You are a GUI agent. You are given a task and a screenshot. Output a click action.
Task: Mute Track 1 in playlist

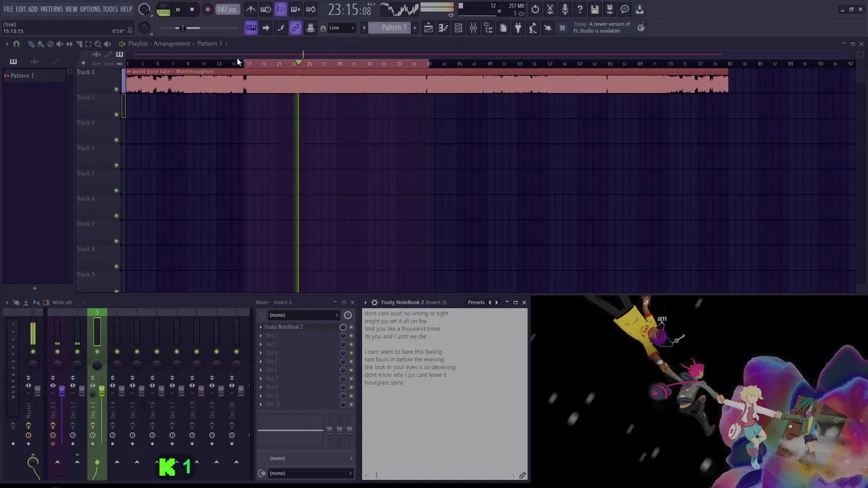click(x=116, y=89)
